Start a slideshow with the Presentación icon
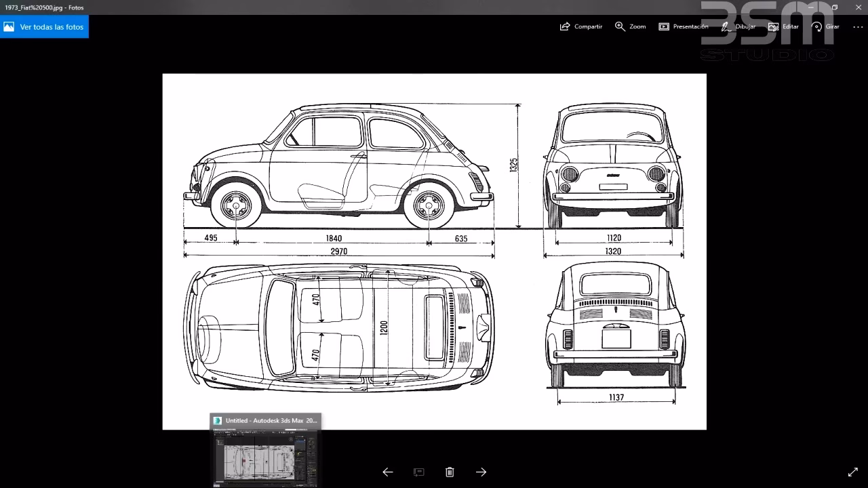 pos(683,26)
